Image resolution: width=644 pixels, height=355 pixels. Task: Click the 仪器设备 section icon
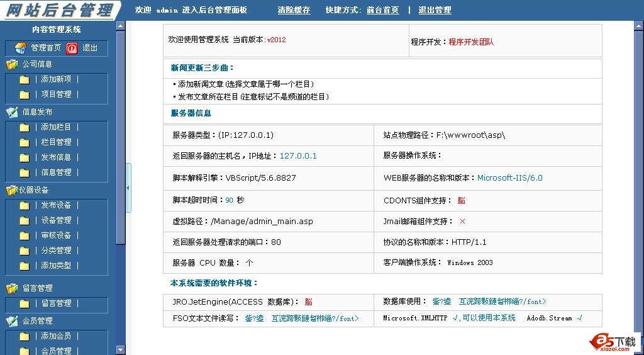click(12, 190)
